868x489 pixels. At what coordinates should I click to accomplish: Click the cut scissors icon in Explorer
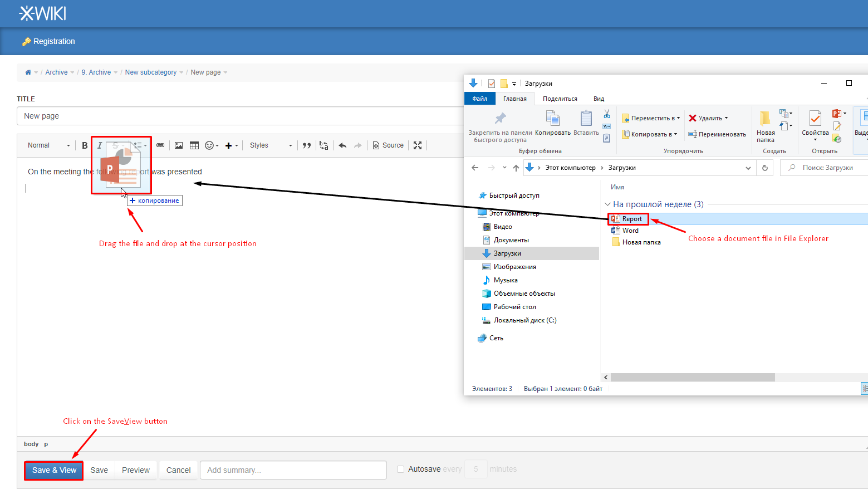click(x=607, y=114)
